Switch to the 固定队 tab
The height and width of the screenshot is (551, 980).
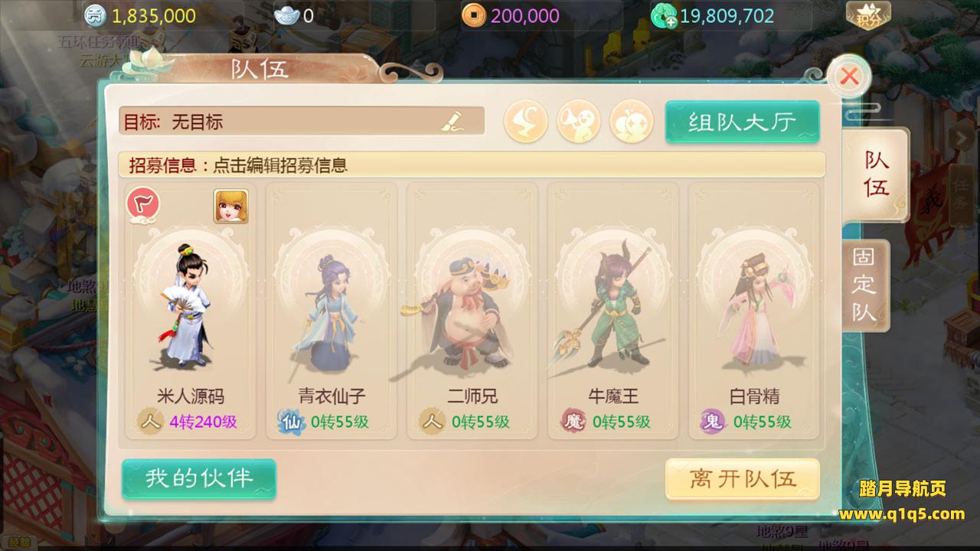(864, 285)
